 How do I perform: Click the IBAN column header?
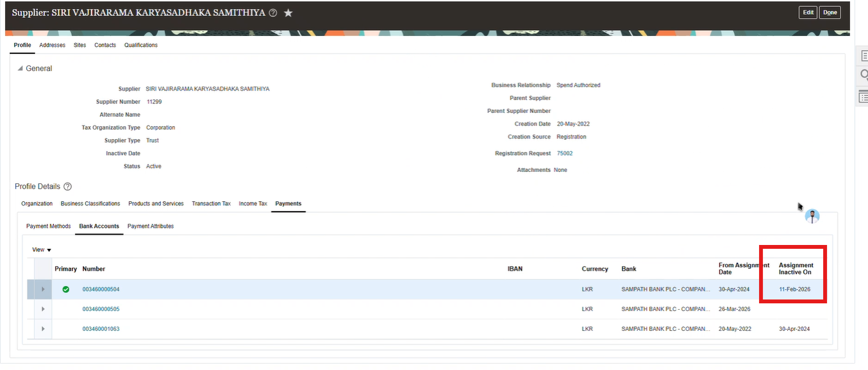515,269
